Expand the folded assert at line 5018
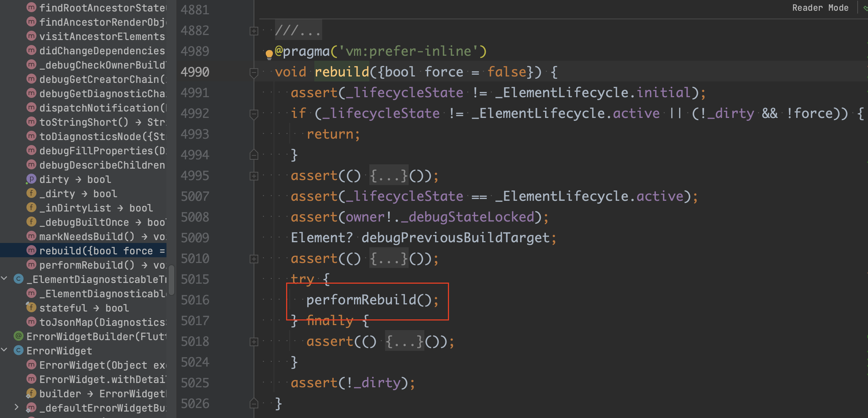This screenshot has height=418, width=868. (254, 342)
